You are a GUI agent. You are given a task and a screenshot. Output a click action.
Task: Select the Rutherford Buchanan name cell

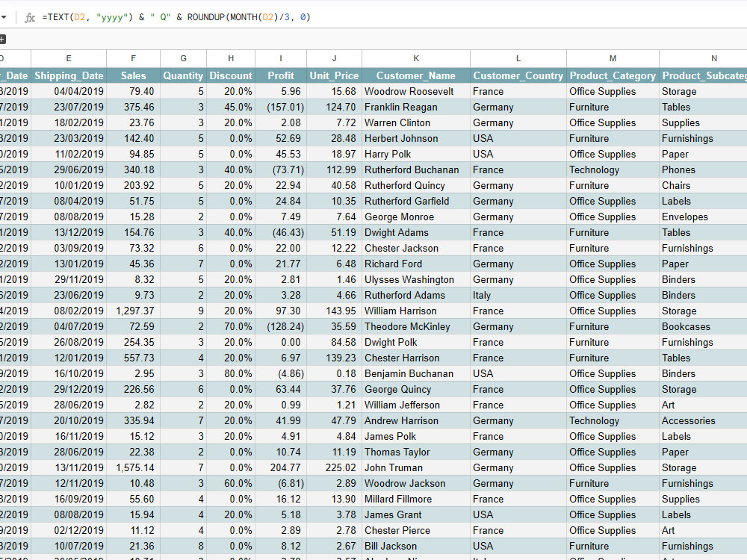[x=416, y=170]
